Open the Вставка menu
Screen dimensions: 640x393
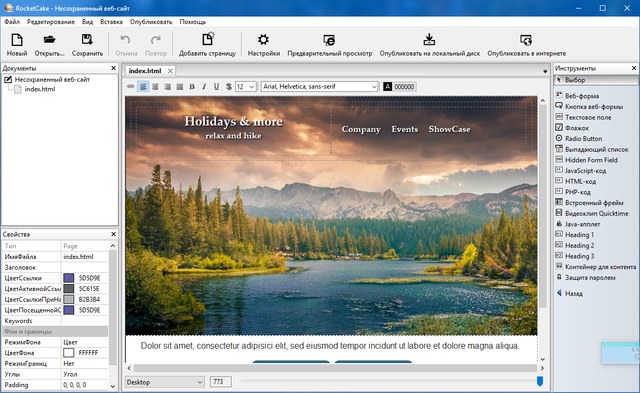(x=111, y=22)
